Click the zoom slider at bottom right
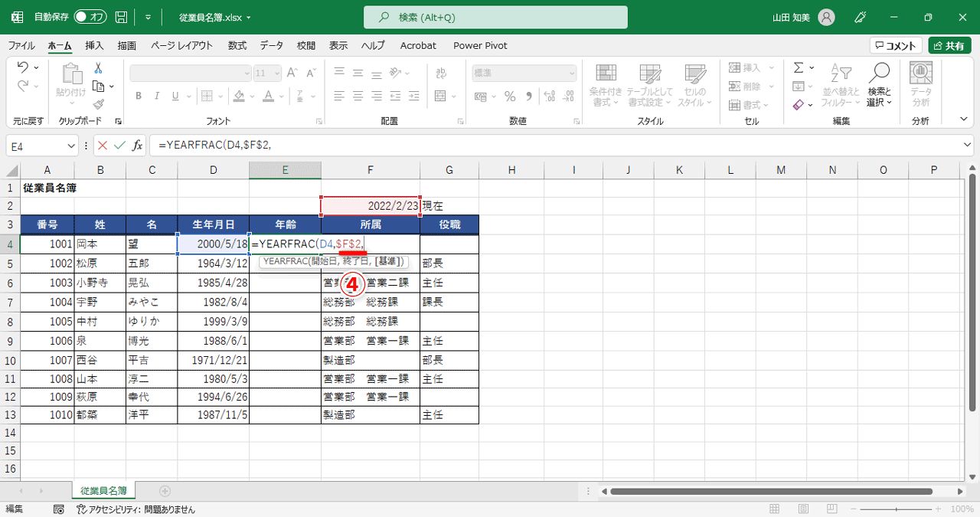Screen dimensions: 980x517 pyautogui.click(x=896, y=508)
